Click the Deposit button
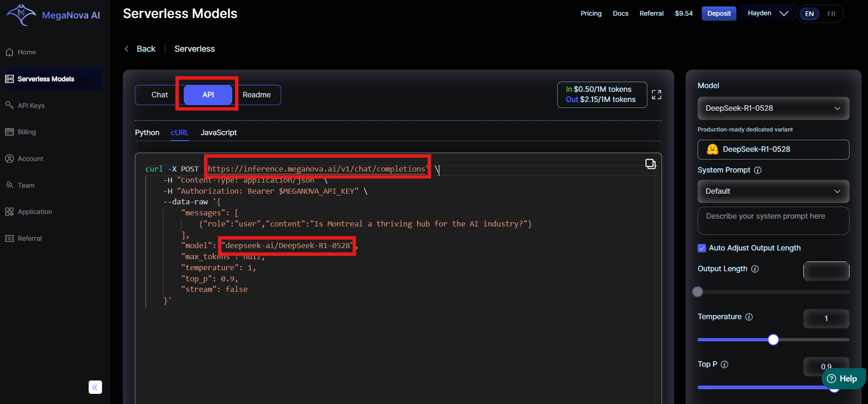This screenshot has height=404, width=868. (719, 13)
